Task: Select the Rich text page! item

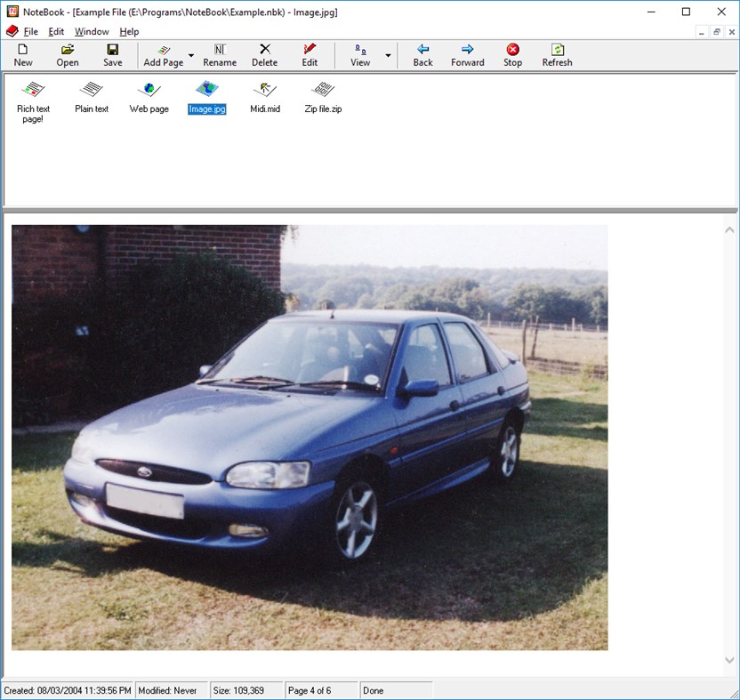Action: pyautogui.click(x=33, y=98)
